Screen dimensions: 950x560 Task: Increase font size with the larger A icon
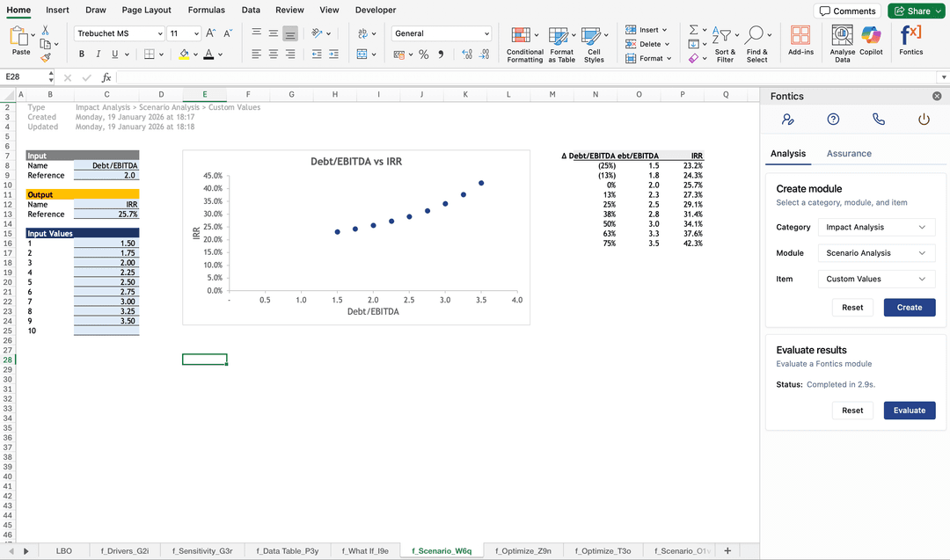[x=210, y=33]
